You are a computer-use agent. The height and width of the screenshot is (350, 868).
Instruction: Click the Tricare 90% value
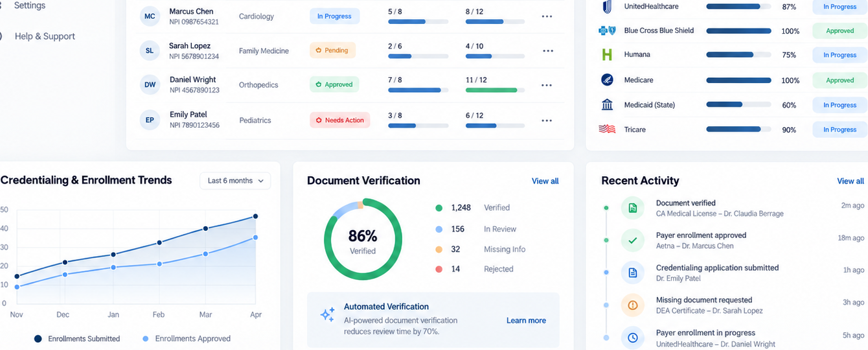[x=789, y=130]
